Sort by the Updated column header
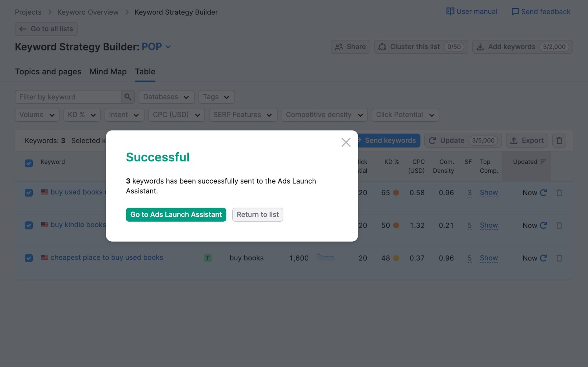 coord(529,162)
